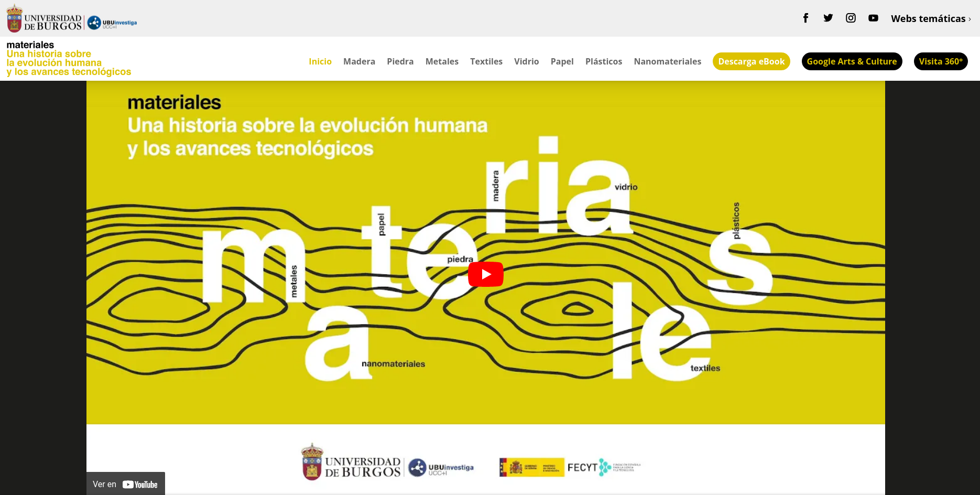
Task: Open Google Arts & Culture button
Action: point(852,61)
